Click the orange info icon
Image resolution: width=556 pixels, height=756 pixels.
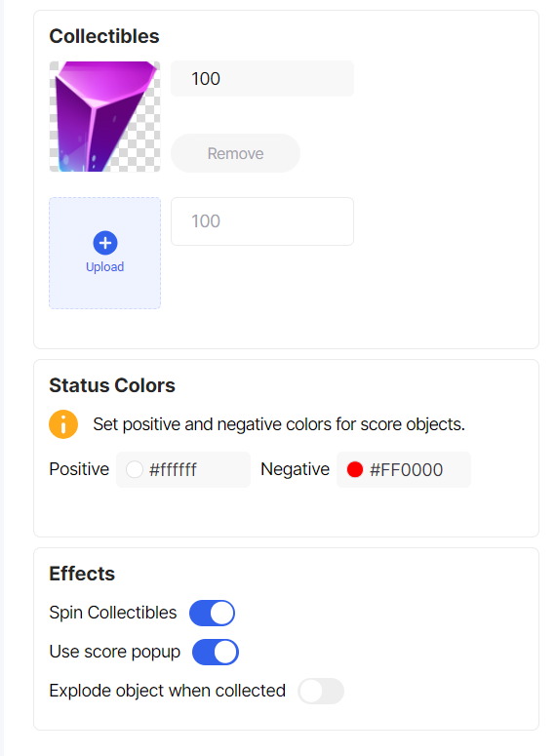tap(63, 424)
